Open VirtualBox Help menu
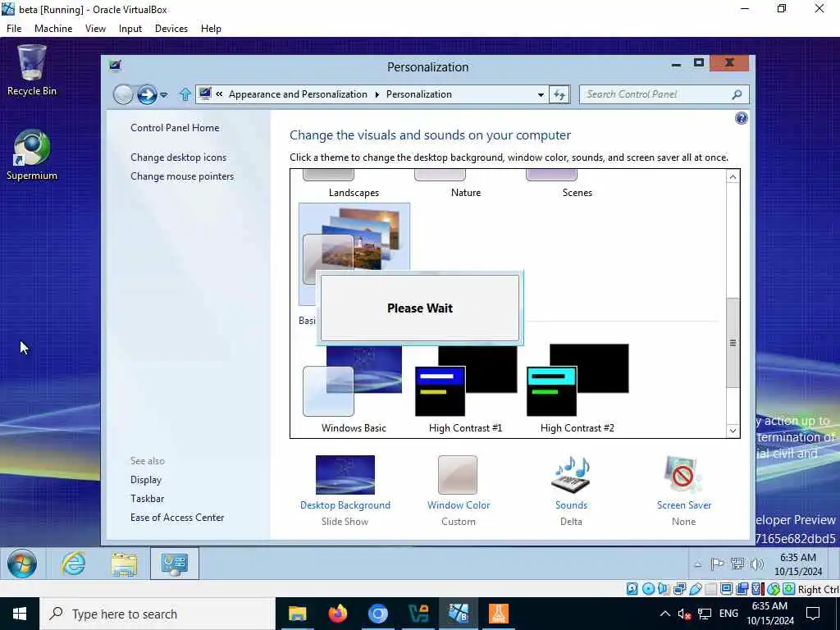840x630 pixels. [x=211, y=29]
